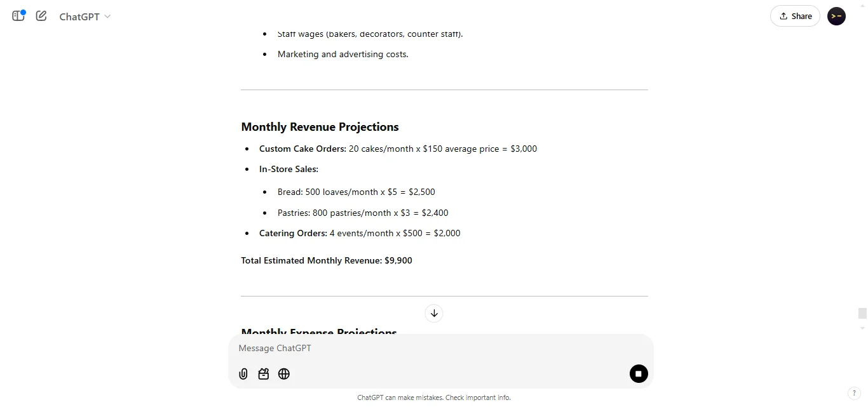Toggle the sidebar open

[x=18, y=16]
